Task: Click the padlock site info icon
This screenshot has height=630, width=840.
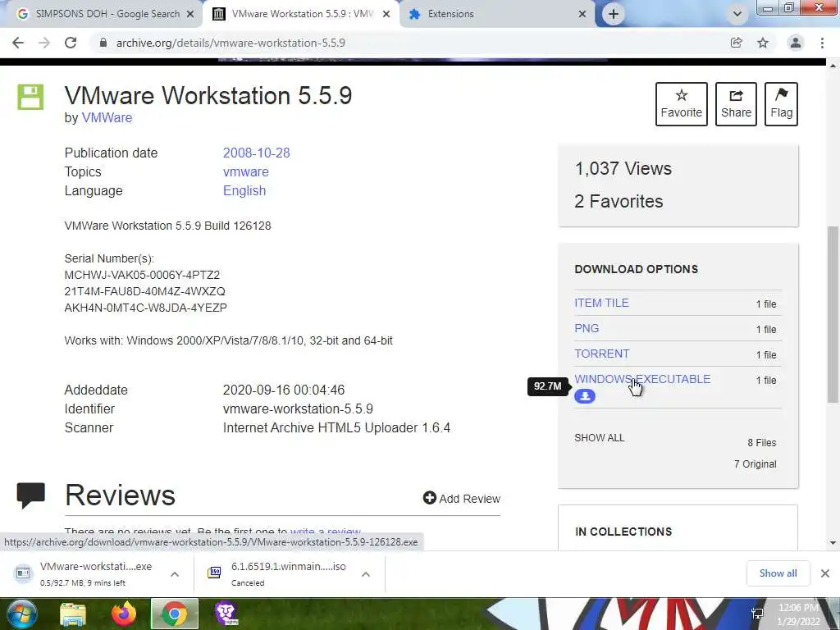Action: pos(103,43)
